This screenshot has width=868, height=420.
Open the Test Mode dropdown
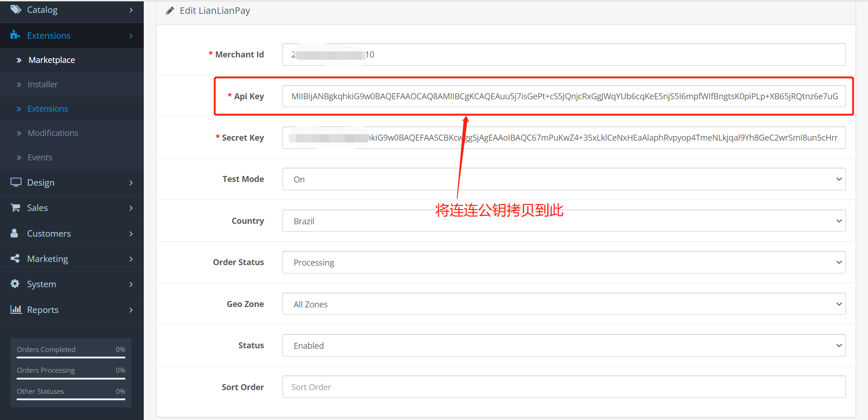pos(564,179)
